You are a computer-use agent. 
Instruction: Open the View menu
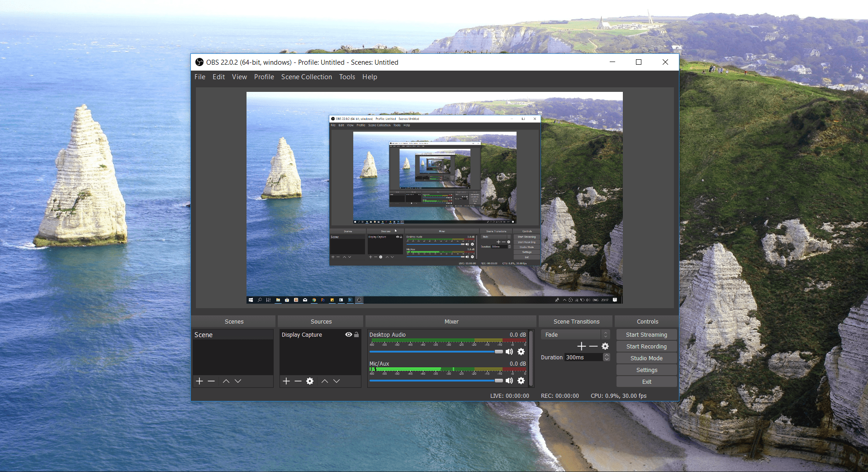click(240, 77)
